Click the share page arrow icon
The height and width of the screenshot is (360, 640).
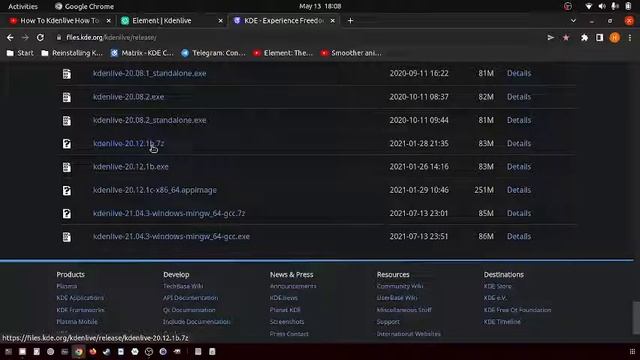[x=551, y=38]
